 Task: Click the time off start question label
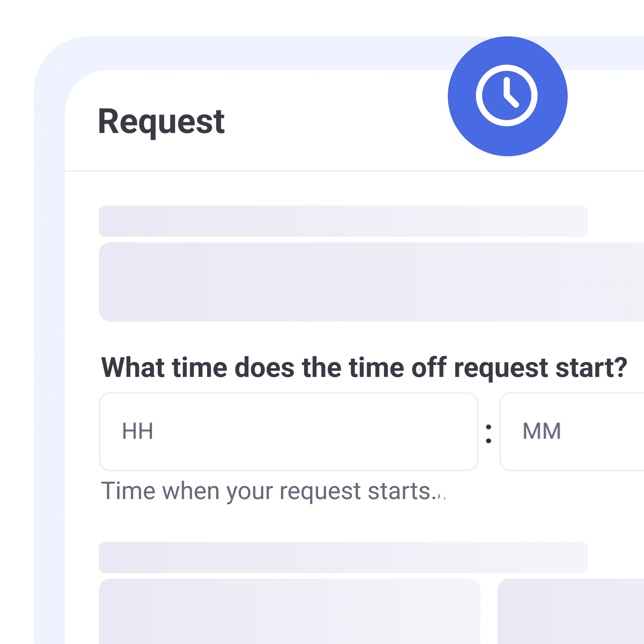pyautogui.click(x=364, y=368)
